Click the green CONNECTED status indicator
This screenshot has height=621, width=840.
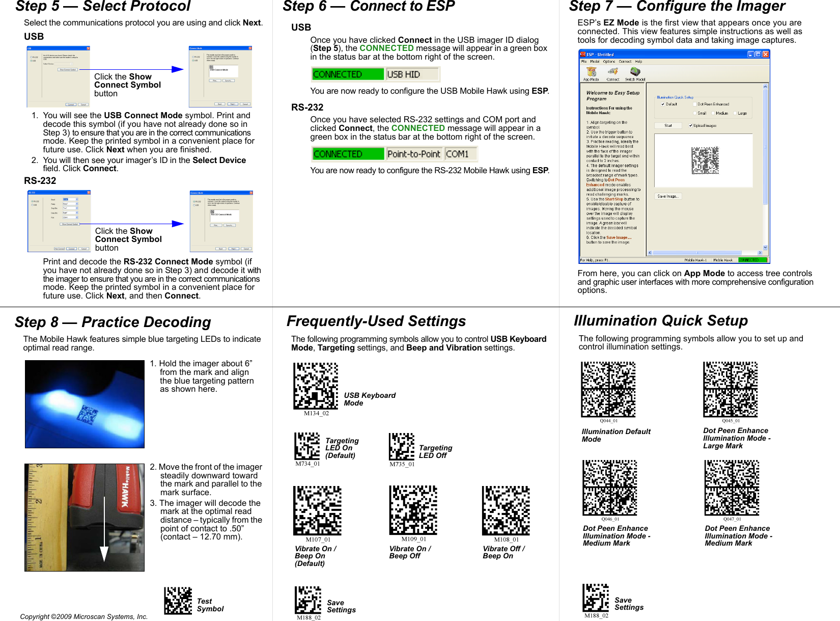748,260
